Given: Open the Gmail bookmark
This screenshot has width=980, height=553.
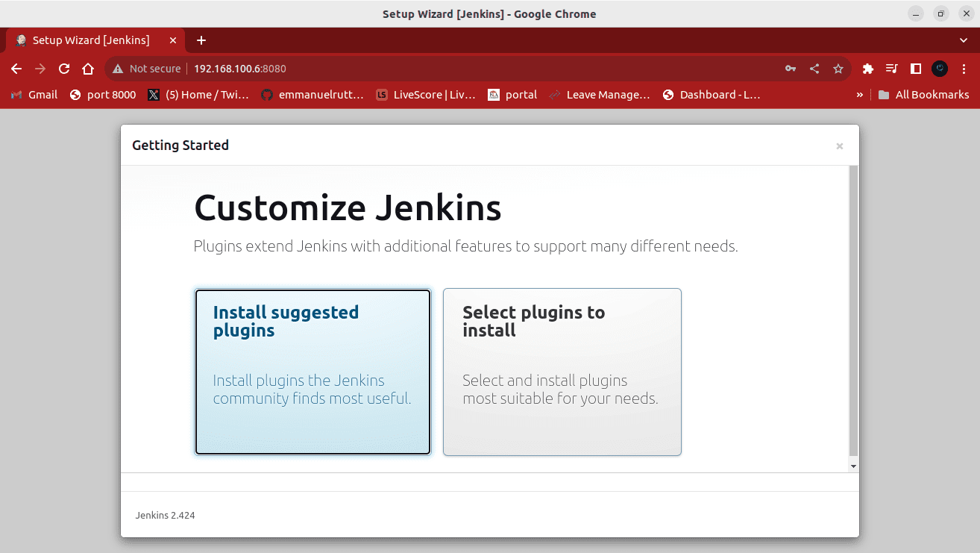Looking at the screenshot, I should 34,95.
